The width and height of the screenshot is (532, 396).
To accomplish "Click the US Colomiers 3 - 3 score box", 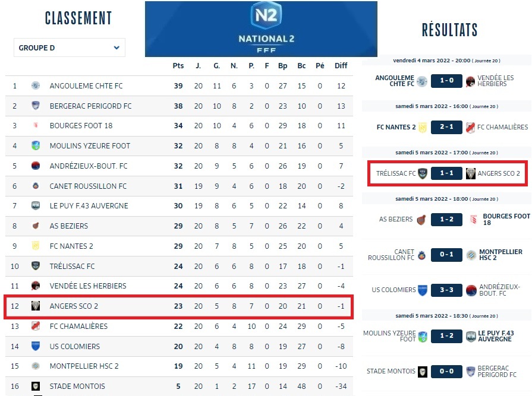I will tap(446, 290).
